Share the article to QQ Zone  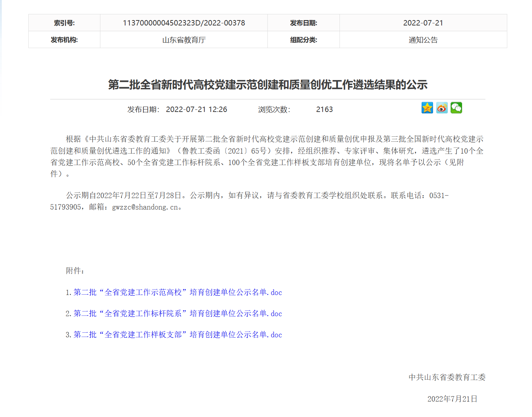[427, 108]
